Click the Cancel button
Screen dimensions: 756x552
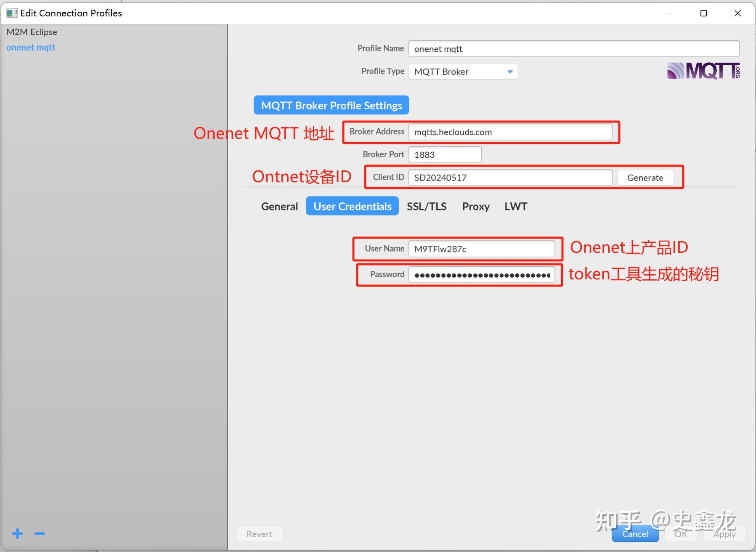(635, 533)
